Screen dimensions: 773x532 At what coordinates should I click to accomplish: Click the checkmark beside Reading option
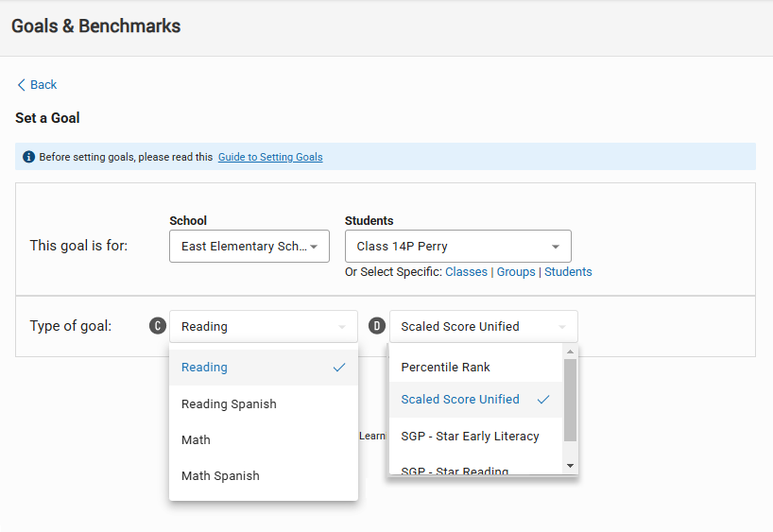pyautogui.click(x=339, y=368)
